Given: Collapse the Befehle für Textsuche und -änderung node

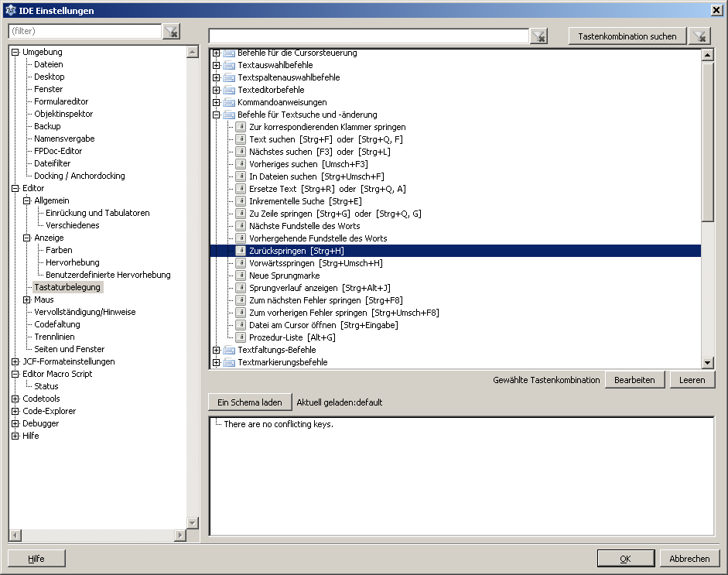Looking at the screenshot, I should 217,115.
